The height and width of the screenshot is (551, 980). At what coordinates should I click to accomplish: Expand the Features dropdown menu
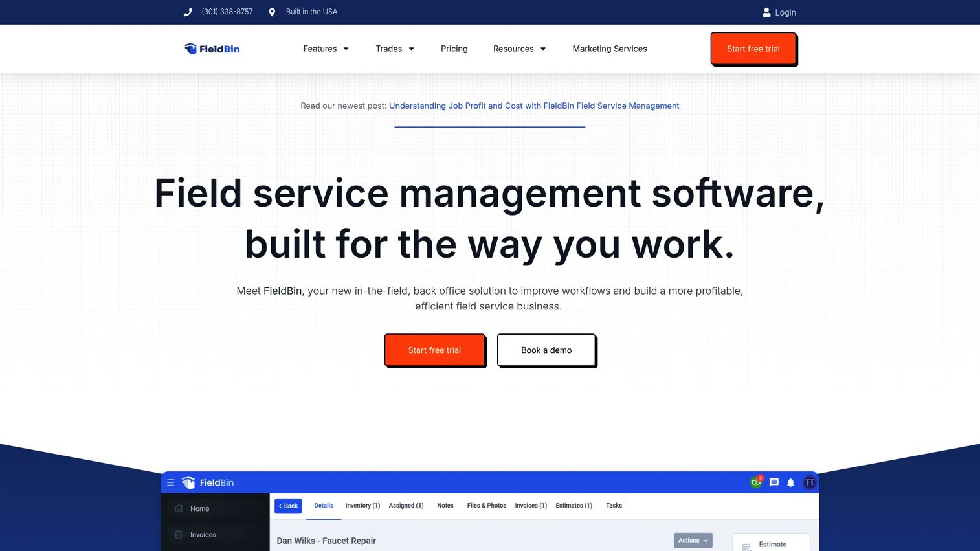tap(326, 49)
